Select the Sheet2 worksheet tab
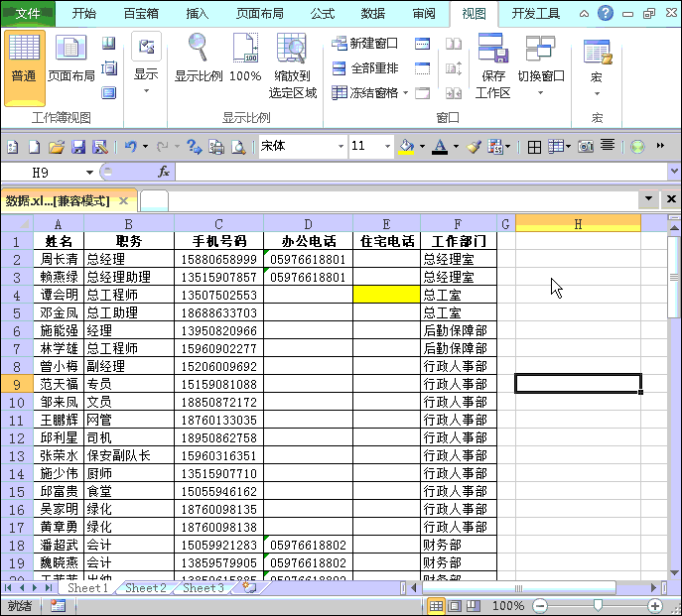Image resolution: width=682 pixels, height=616 pixels. tap(146, 588)
